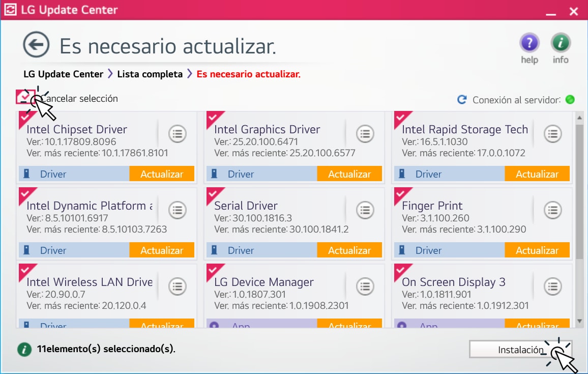Go to LG Update Center breadcrumb
588x374 pixels.
tap(63, 74)
